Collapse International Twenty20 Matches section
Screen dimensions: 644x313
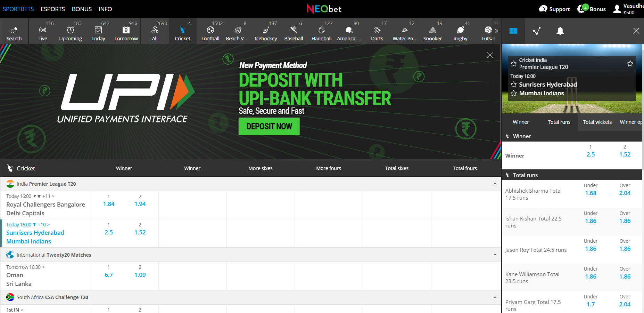click(x=495, y=255)
